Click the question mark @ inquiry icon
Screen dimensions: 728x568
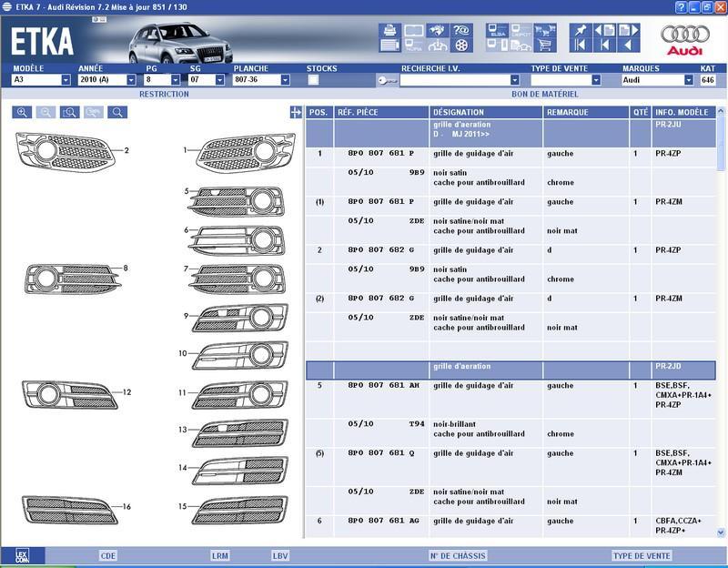click(x=461, y=30)
